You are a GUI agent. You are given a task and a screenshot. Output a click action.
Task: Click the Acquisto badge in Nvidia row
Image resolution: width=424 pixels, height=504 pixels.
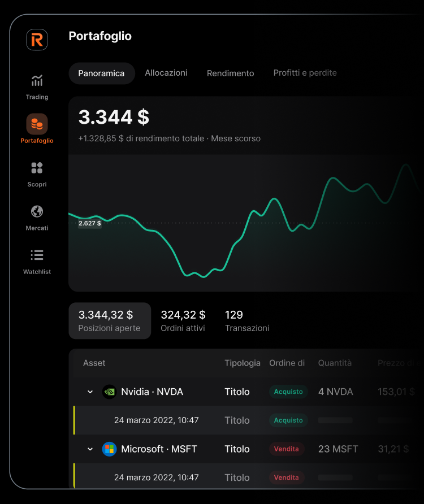pos(288,392)
